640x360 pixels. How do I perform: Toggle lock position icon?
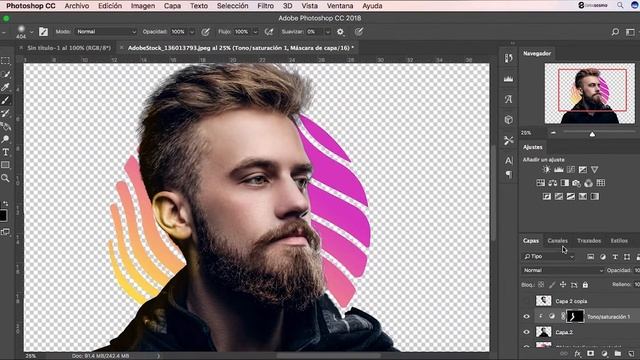[563, 284]
